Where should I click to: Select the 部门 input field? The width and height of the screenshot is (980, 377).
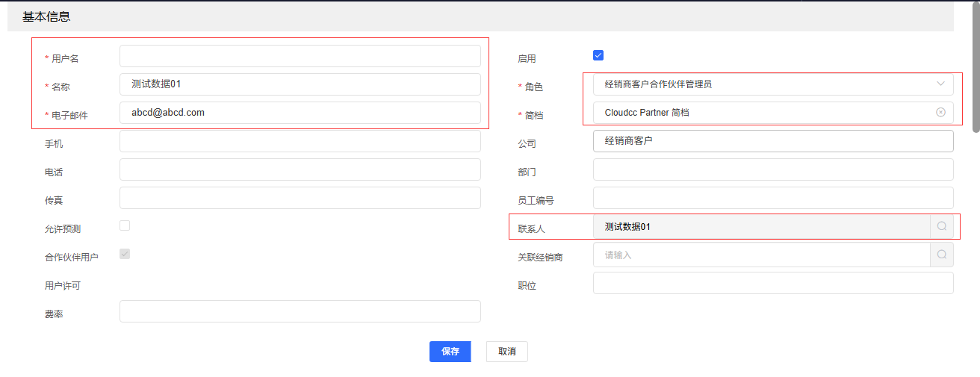click(x=772, y=169)
